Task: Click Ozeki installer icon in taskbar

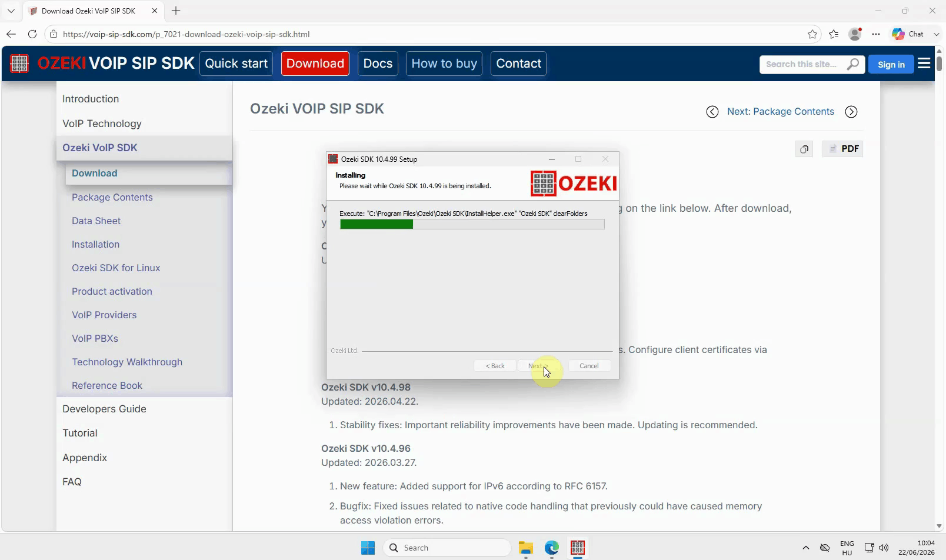Action: [578, 548]
